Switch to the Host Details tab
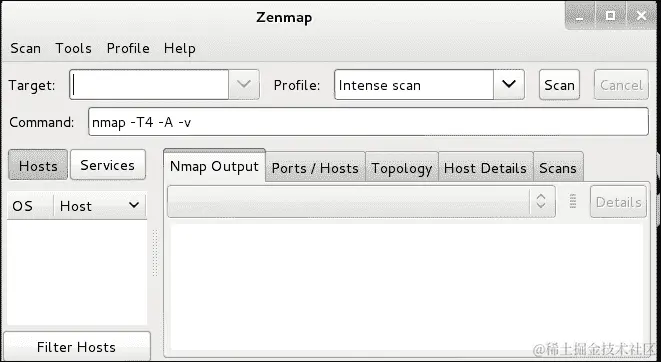The width and height of the screenshot is (661, 362). pyautogui.click(x=486, y=168)
